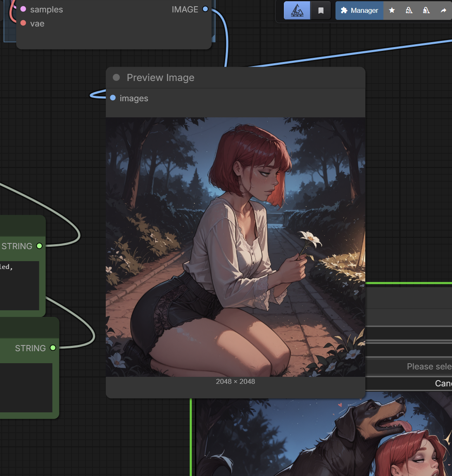Image resolution: width=452 pixels, height=476 pixels.
Task: Click the 'vae' input label
Action: click(37, 24)
